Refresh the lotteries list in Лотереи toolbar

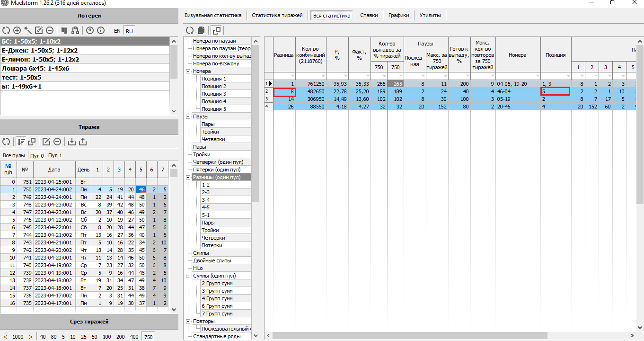tap(6, 30)
